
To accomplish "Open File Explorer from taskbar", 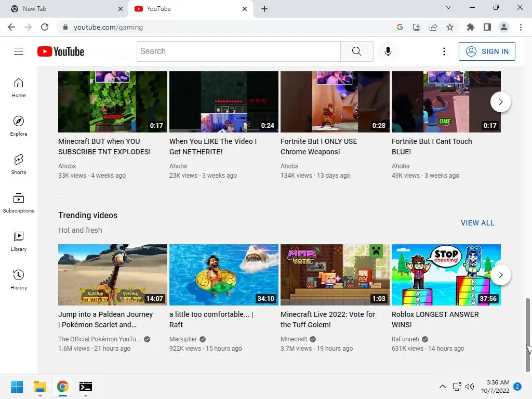I will [39, 387].
